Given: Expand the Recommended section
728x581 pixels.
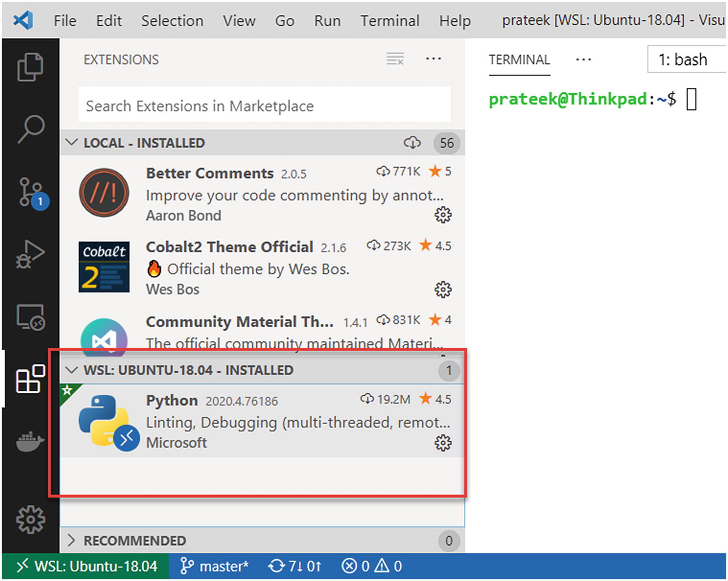Looking at the screenshot, I should coord(72,540).
